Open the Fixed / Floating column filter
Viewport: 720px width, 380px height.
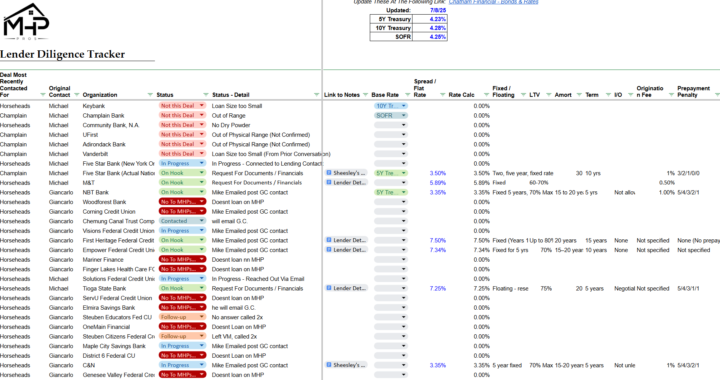point(523,95)
